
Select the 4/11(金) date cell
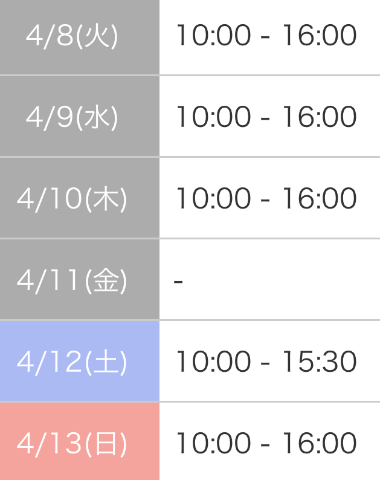(x=80, y=280)
